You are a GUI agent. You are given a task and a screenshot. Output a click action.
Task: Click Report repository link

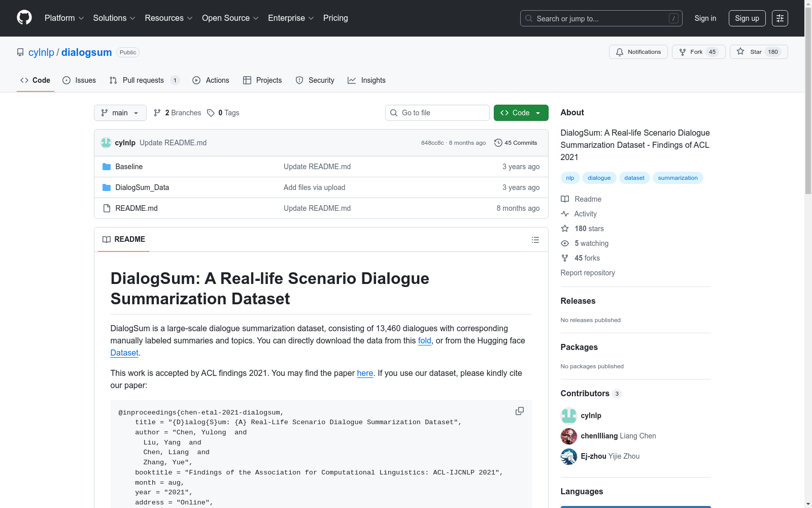click(x=588, y=273)
